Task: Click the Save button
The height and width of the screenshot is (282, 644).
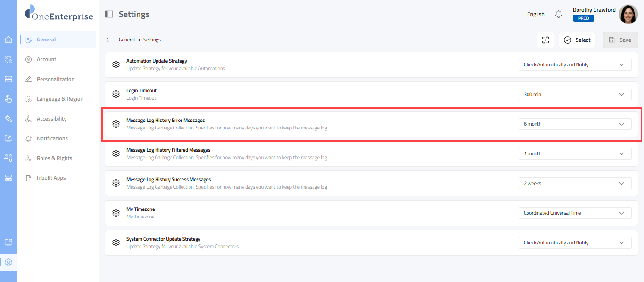Action: [x=620, y=40]
